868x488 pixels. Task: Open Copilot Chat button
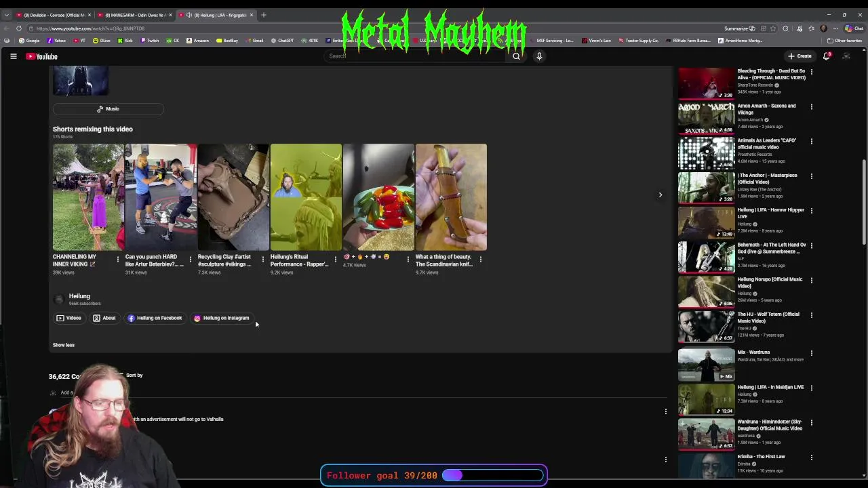click(x=854, y=28)
